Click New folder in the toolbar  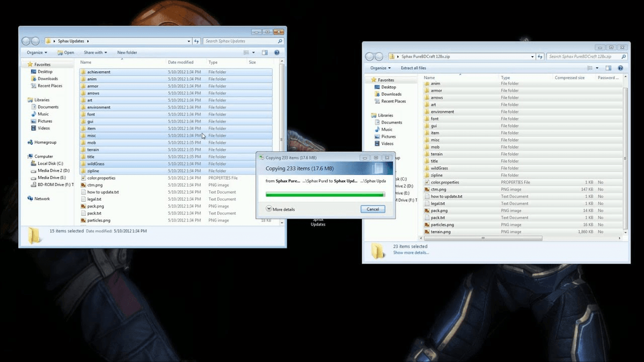(x=127, y=53)
